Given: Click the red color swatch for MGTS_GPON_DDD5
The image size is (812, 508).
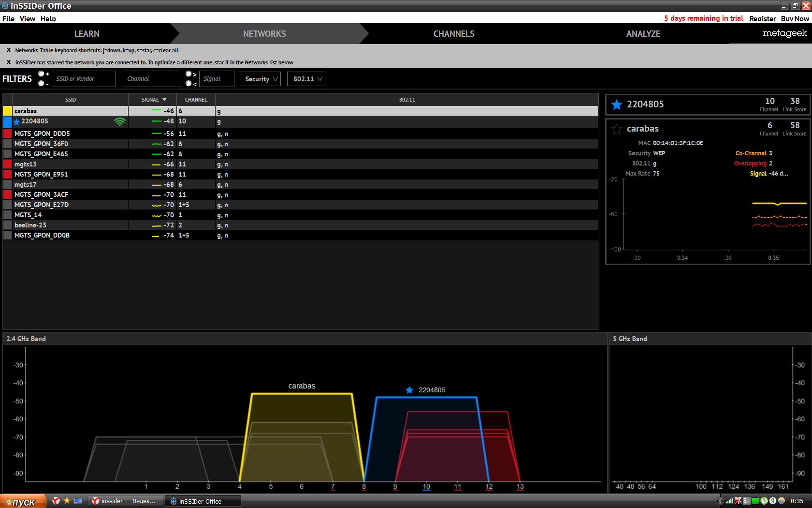Looking at the screenshot, I should click(x=7, y=134).
